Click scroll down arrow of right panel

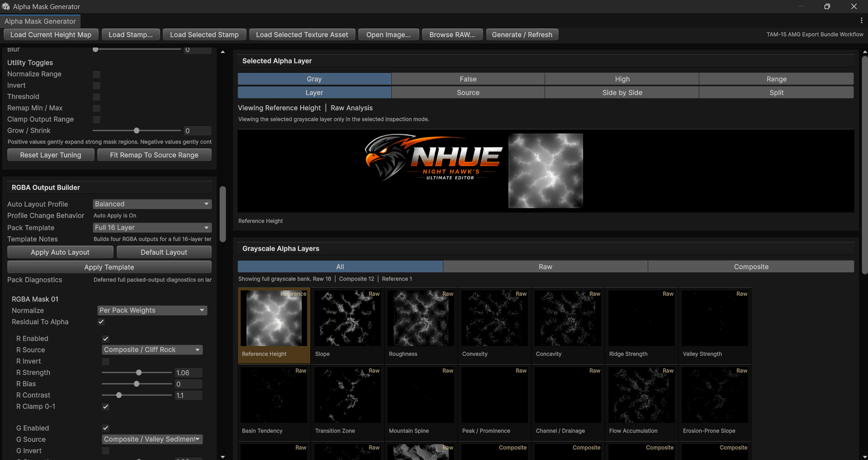(x=864, y=457)
